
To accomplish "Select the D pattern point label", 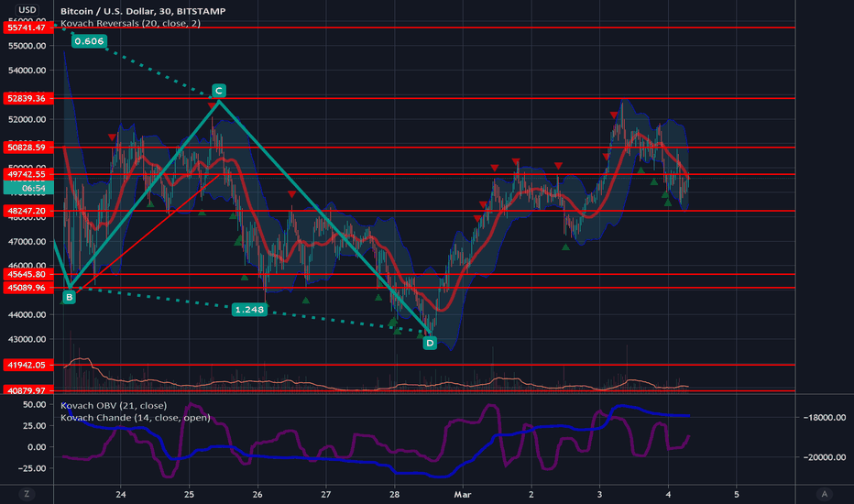I will click(x=430, y=343).
